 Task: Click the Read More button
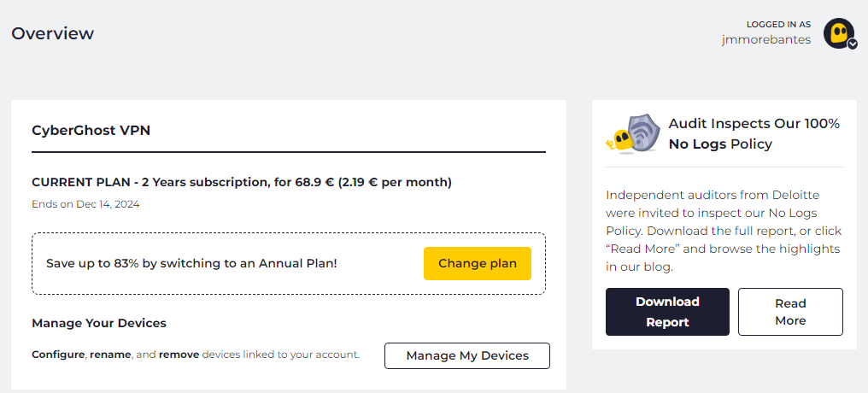tap(790, 312)
